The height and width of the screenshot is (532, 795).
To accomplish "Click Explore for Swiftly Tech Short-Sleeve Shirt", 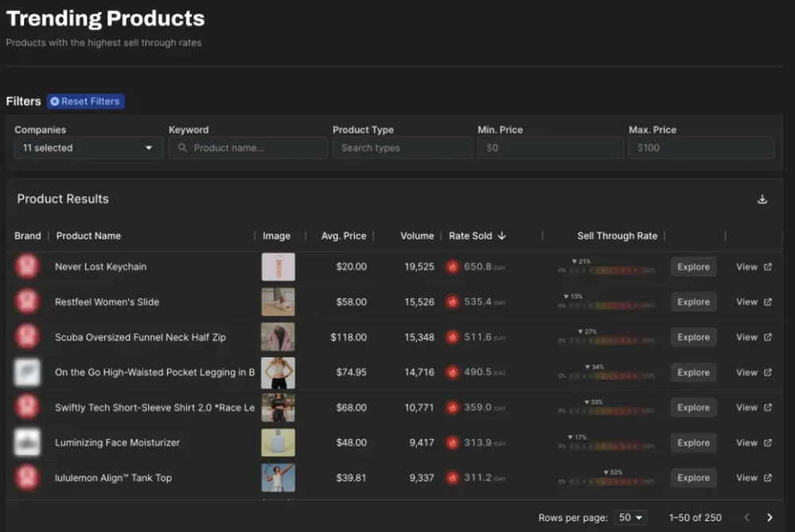I will tap(693, 407).
